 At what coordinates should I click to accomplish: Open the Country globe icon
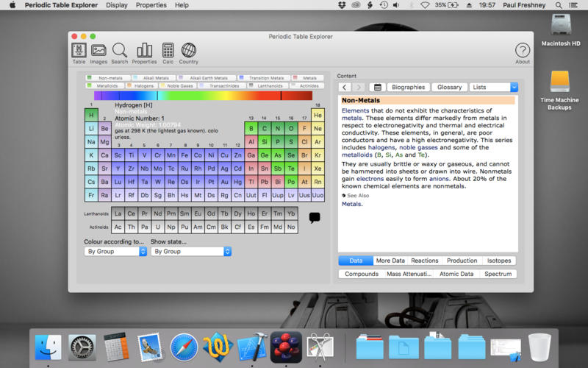coord(189,52)
